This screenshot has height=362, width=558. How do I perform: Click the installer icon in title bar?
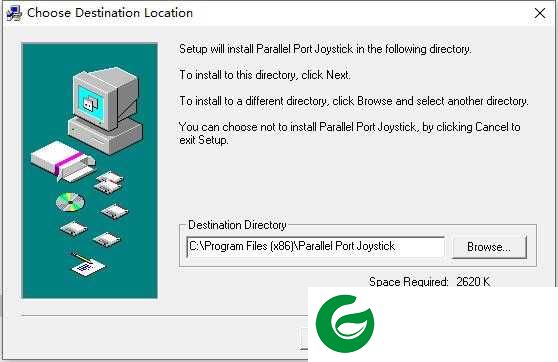coord(14,13)
